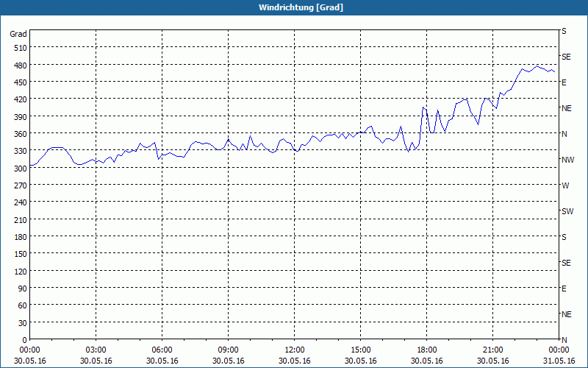Select the "12:00" time label

tap(295, 350)
